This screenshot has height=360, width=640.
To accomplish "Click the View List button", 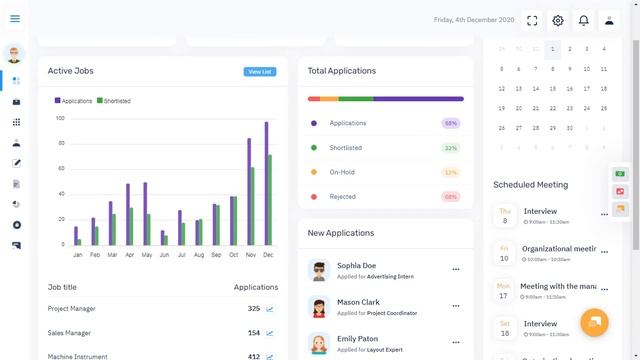I will (x=260, y=72).
